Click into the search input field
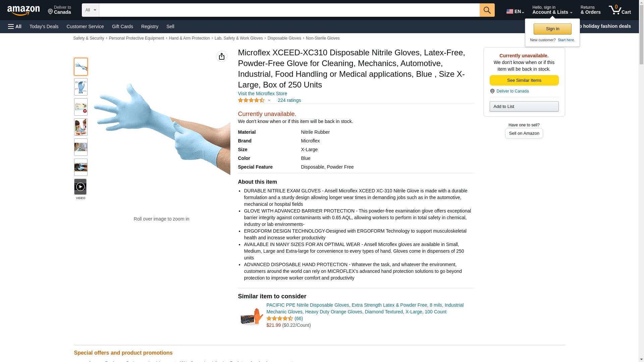The image size is (644, 362). click(289, 10)
